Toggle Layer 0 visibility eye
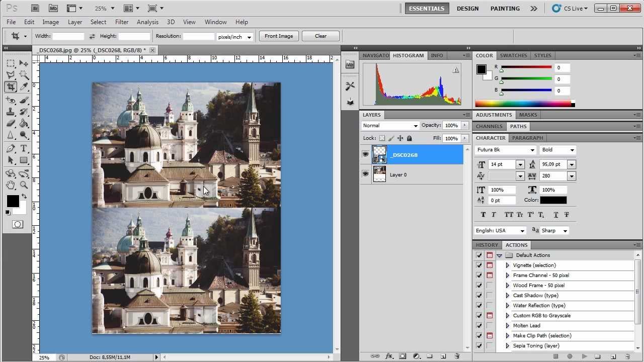 pyautogui.click(x=365, y=174)
